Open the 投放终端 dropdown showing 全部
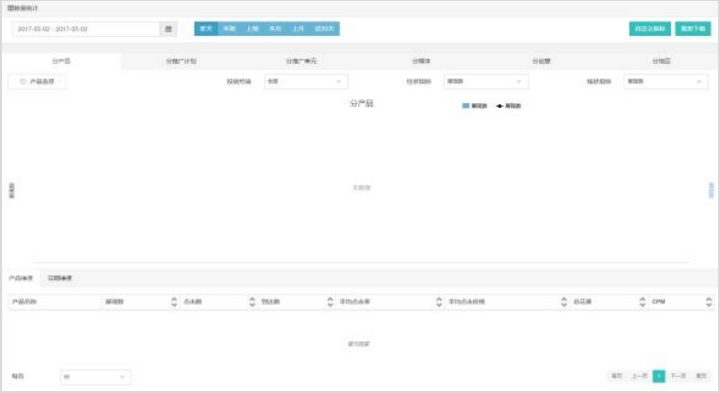The width and height of the screenshot is (720, 393). point(306,82)
